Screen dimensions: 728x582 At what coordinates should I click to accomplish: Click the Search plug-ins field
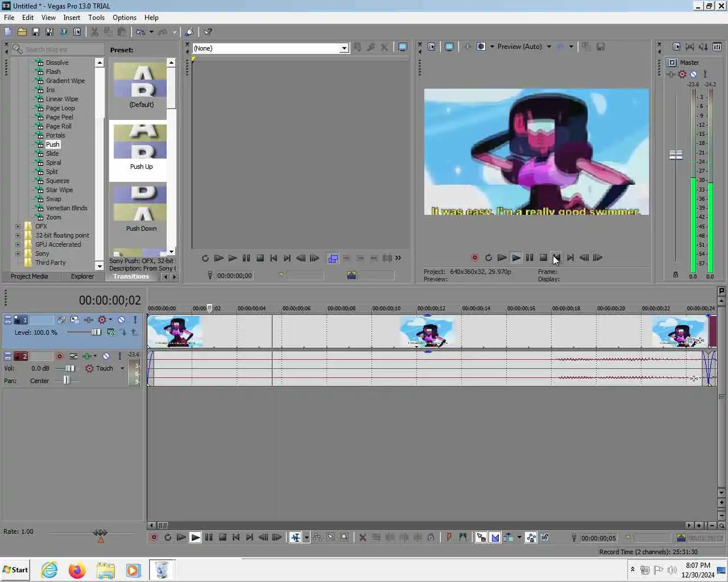coord(58,49)
